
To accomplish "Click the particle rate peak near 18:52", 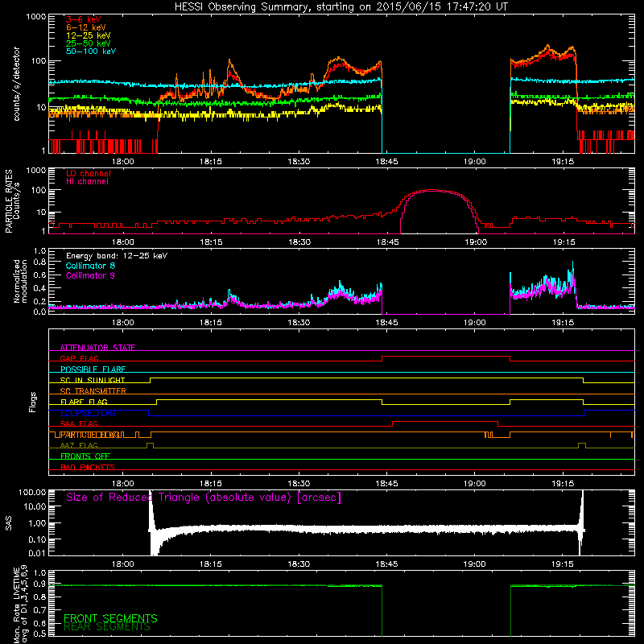I will tap(431, 190).
